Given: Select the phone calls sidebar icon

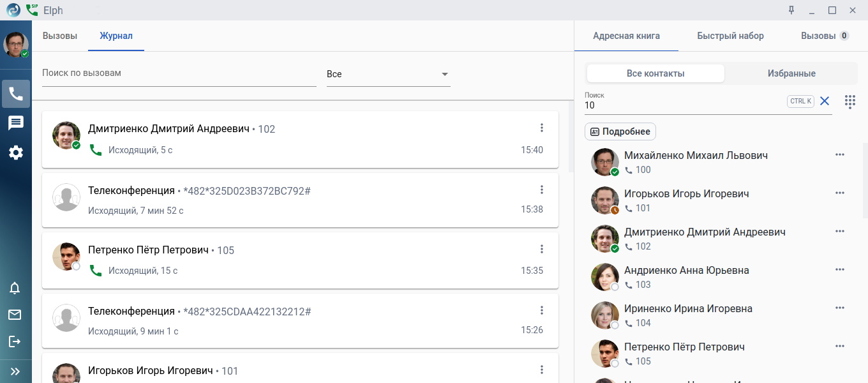Looking at the screenshot, I should tap(16, 94).
